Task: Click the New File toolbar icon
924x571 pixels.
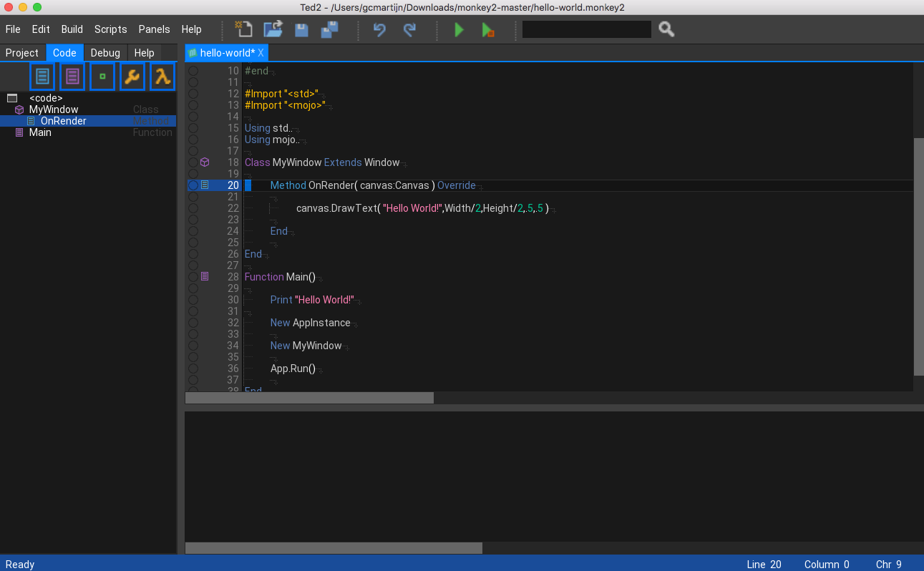Action: [244, 29]
